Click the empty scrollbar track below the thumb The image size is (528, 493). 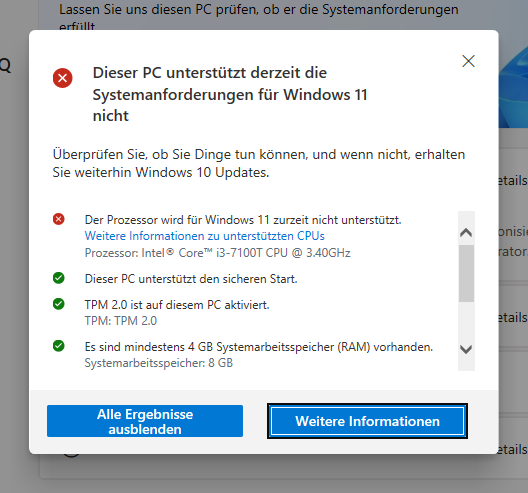(x=466, y=322)
